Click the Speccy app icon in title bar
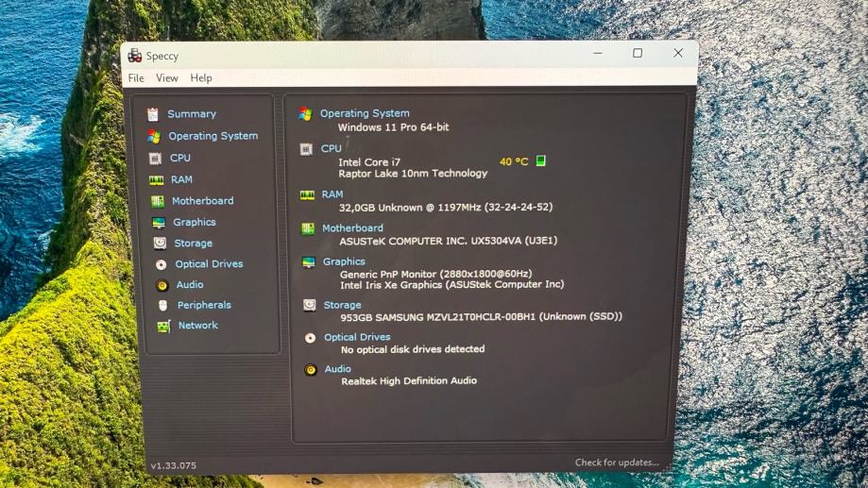This screenshot has height=488, width=868. pos(134,56)
